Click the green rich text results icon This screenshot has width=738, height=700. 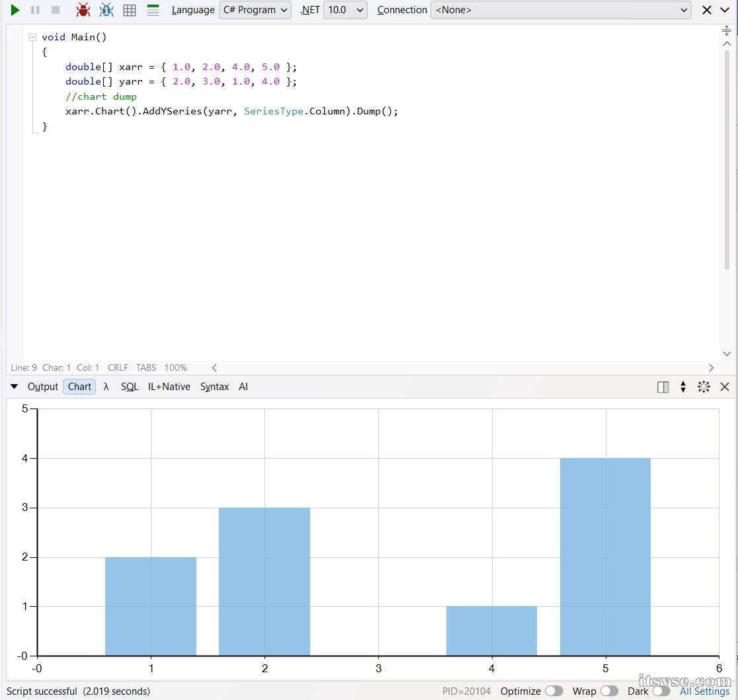point(153,10)
